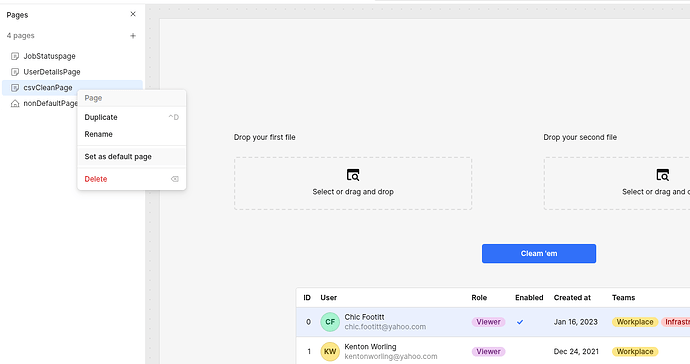The height and width of the screenshot is (364, 690).
Task: Choose Delete from the context menu
Action: tap(132, 179)
